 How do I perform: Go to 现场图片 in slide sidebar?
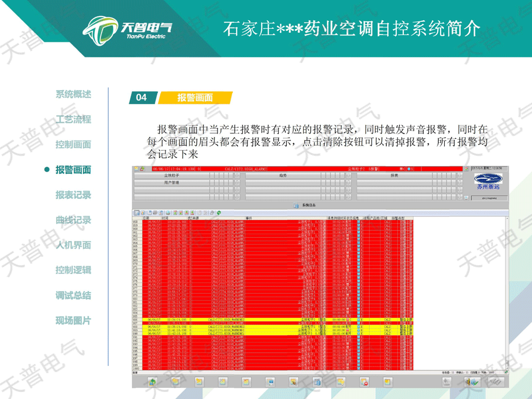tap(73, 320)
